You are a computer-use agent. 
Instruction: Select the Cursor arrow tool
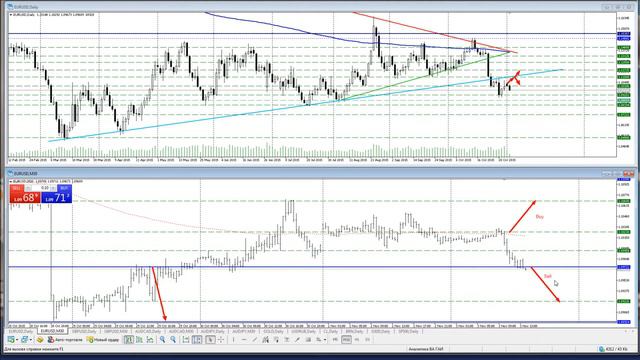point(210,340)
